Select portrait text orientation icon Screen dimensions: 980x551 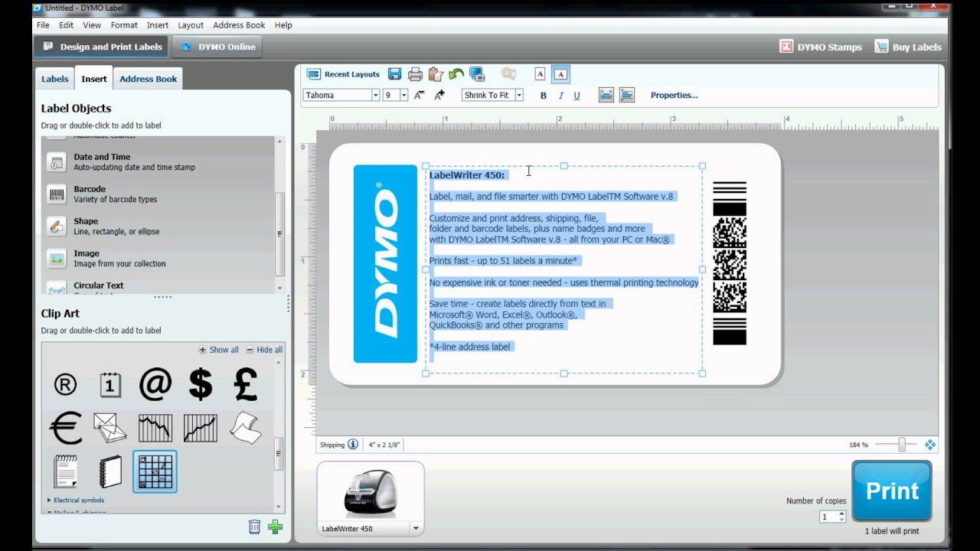pos(540,74)
